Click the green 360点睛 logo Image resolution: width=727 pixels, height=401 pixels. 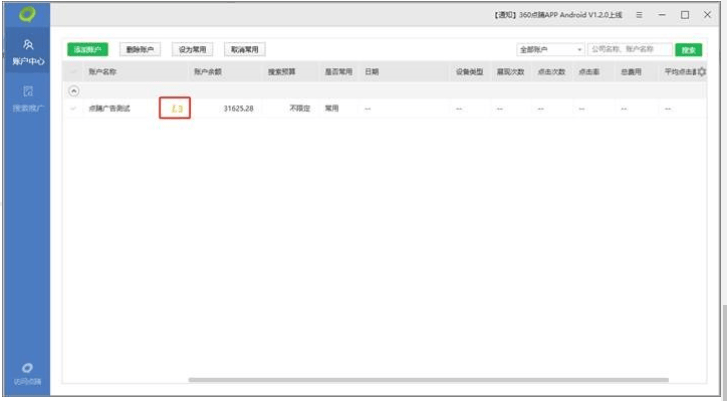[x=27, y=14]
